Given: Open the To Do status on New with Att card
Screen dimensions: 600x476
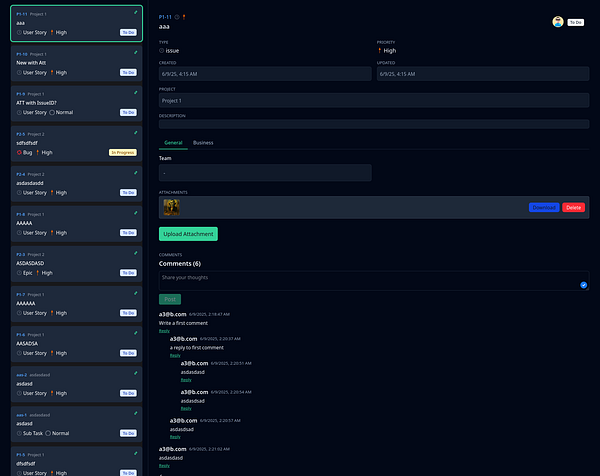Looking at the screenshot, I should tap(128, 72).
